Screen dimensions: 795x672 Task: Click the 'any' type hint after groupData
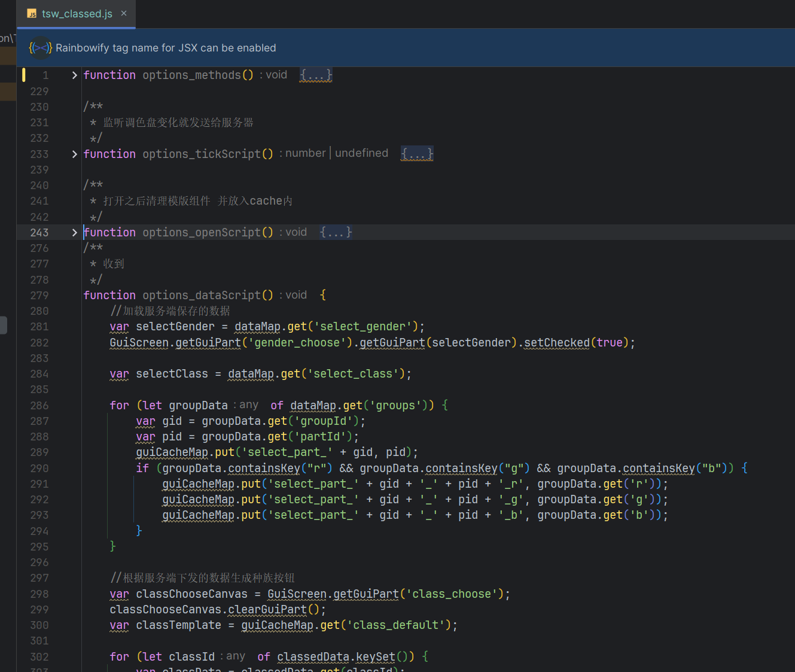(249, 405)
